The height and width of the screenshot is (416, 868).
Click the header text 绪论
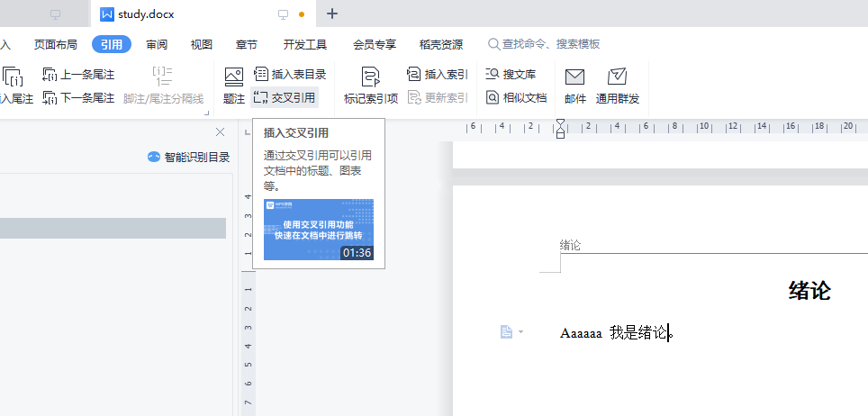click(x=570, y=246)
